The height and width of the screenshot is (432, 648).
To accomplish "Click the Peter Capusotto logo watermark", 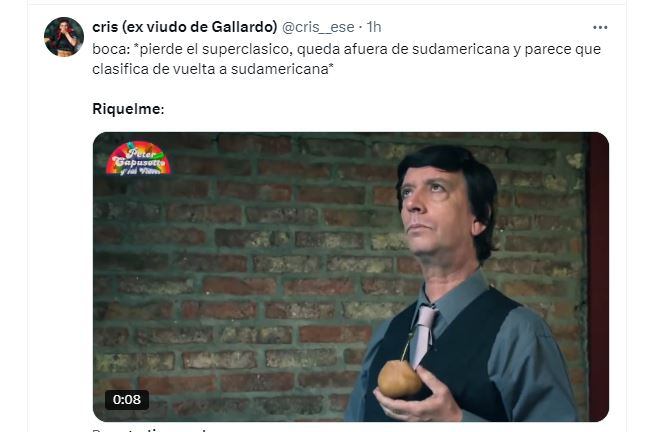I will [138, 158].
